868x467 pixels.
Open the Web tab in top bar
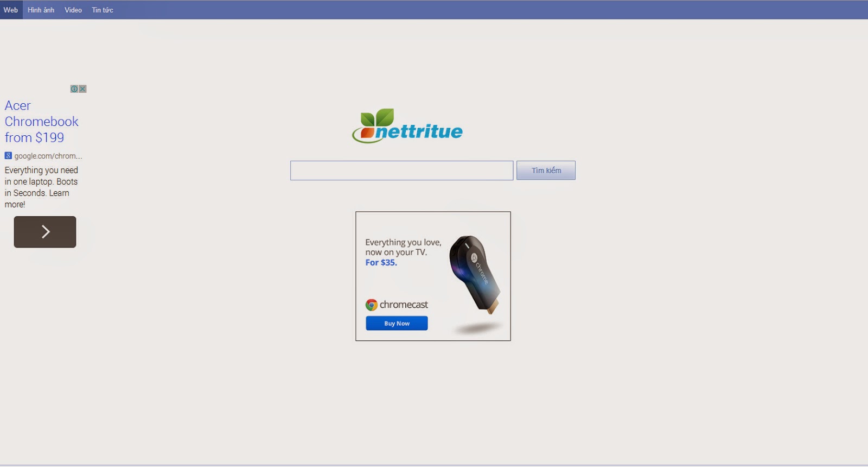tap(11, 10)
